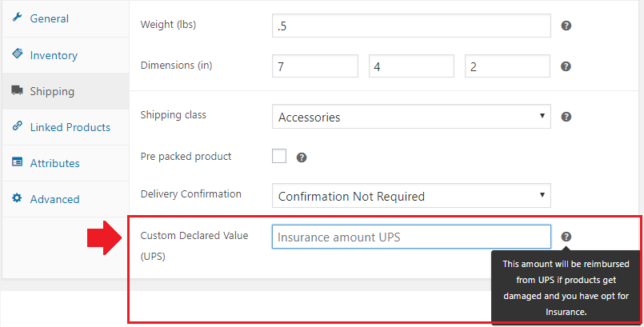Click the gear icon beside Advanced
The width and height of the screenshot is (644, 327).
point(17,197)
